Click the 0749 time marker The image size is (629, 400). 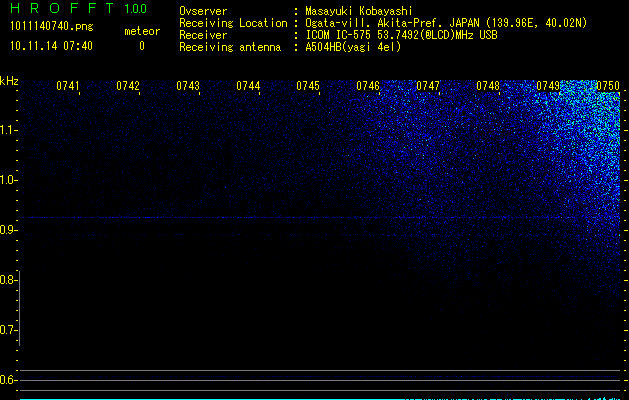(x=548, y=86)
